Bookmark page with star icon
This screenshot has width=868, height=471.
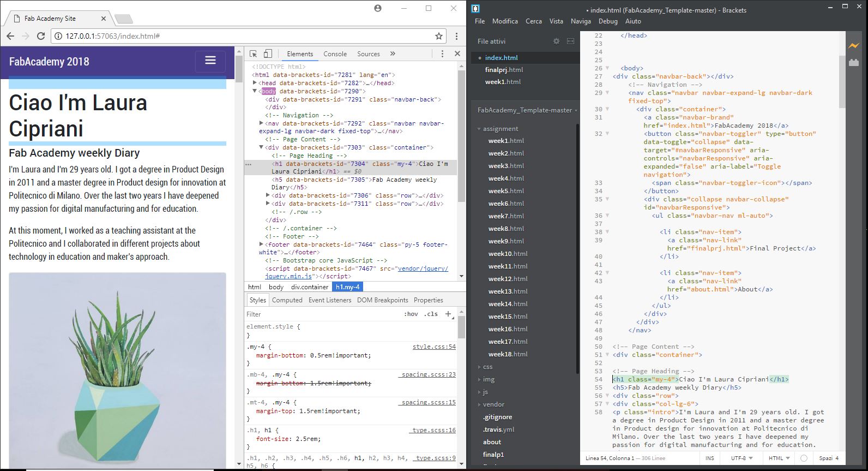click(x=439, y=36)
